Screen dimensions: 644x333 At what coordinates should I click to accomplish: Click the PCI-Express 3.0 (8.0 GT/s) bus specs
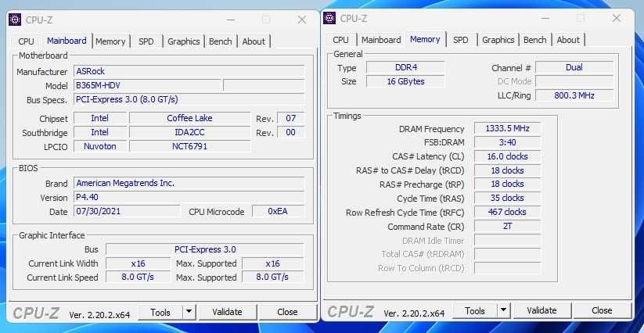pos(189,99)
